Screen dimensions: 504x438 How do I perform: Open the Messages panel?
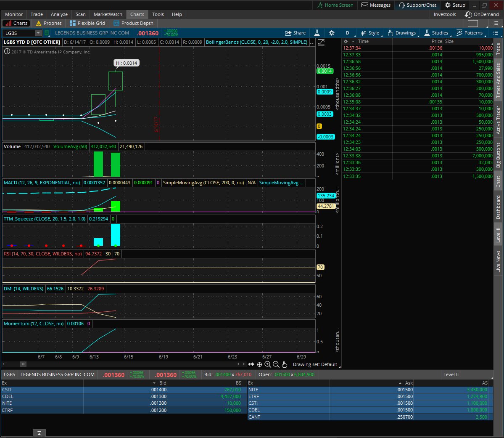[376, 5]
